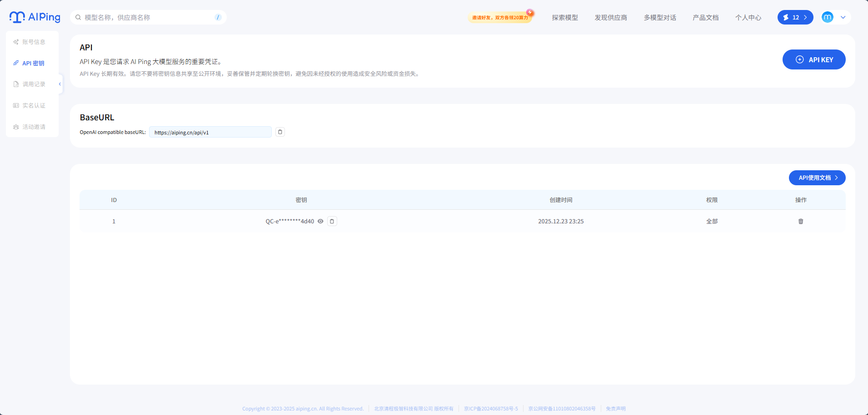Click the plus icon in API KEY button
Viewport: 868px width, 415px height.
pos(800,59)
